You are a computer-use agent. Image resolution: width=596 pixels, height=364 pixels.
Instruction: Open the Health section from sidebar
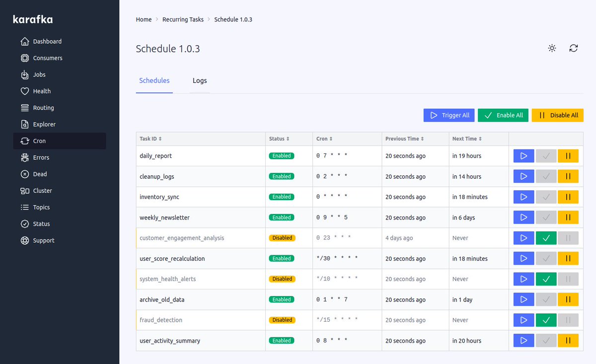tap(42, 91)
